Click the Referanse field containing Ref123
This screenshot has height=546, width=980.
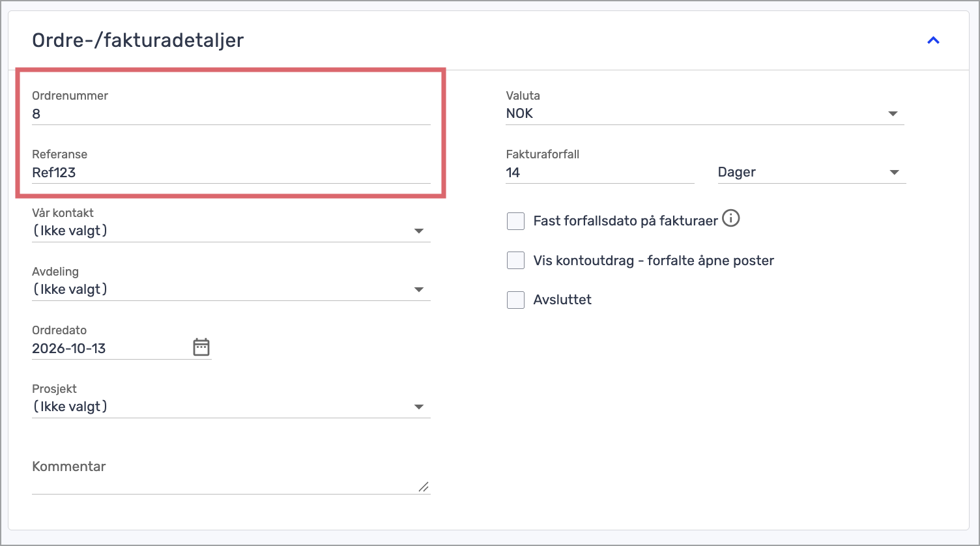(x=231, y=173)
